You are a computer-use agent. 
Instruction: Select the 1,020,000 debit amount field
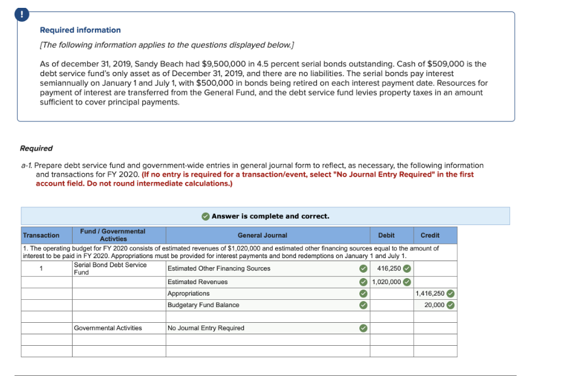[x=386, y=282]
